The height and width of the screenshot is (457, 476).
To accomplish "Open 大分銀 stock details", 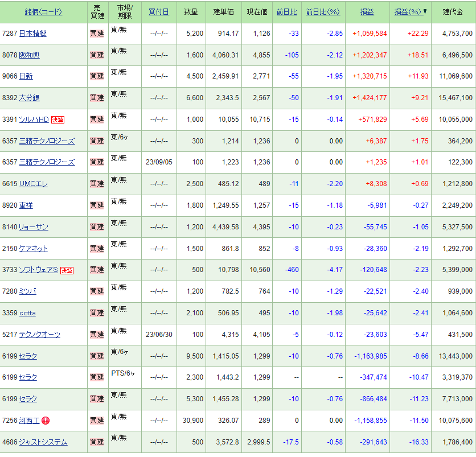I will pyautogui.click(x=30, y=98).
